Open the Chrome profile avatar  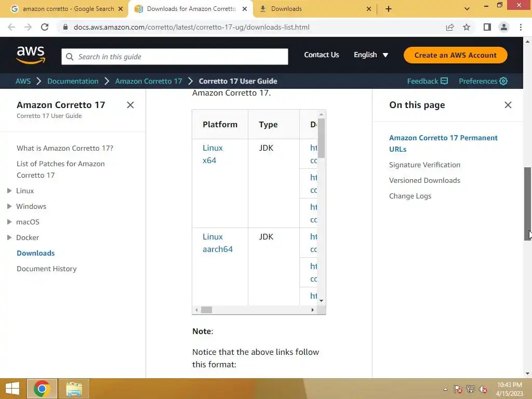504,27
